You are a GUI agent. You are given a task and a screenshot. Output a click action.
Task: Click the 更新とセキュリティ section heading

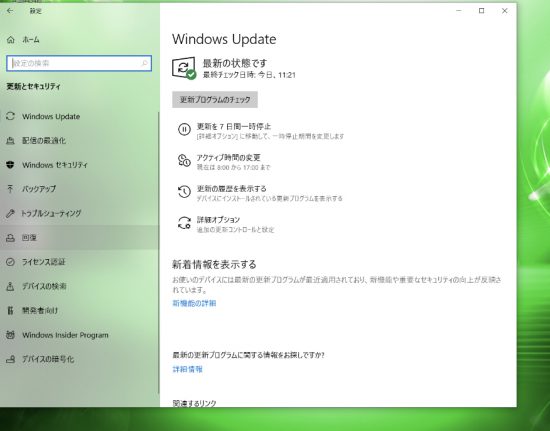(x=33, y=86)
